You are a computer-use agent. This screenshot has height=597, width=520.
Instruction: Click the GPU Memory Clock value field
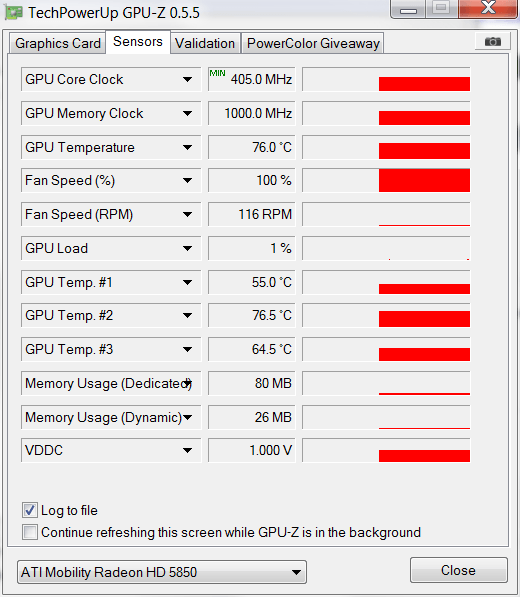tap(252, 113)
